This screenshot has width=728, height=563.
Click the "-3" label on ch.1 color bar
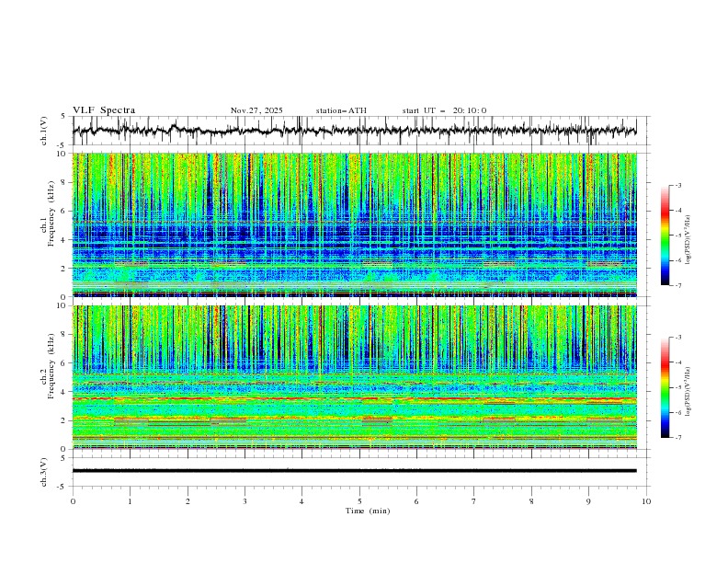(677, 185)
